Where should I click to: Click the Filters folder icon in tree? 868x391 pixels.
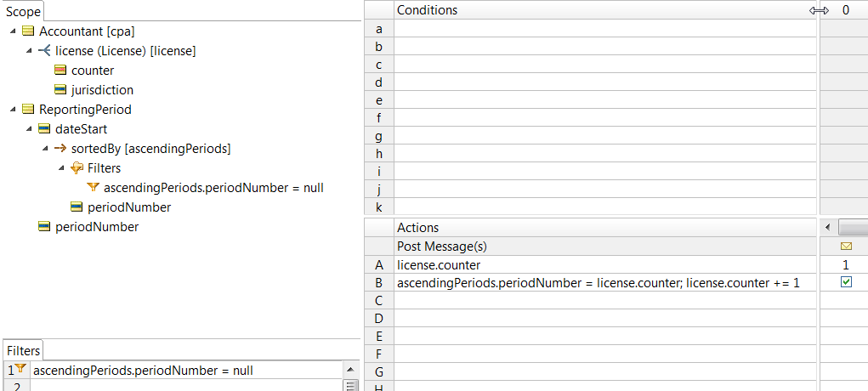[77, 167]
